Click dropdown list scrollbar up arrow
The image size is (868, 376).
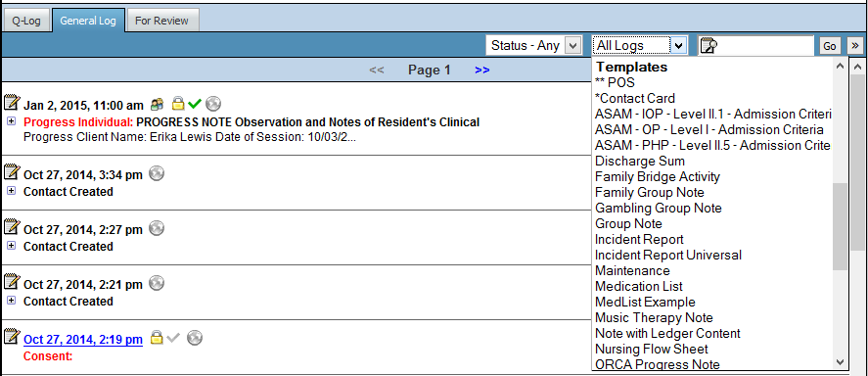coord(840,67)
